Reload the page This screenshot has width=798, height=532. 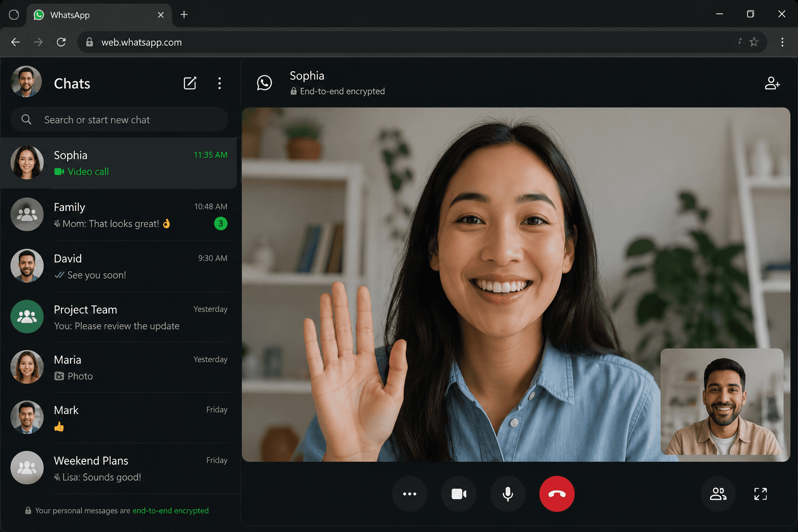tap(61, 42)
